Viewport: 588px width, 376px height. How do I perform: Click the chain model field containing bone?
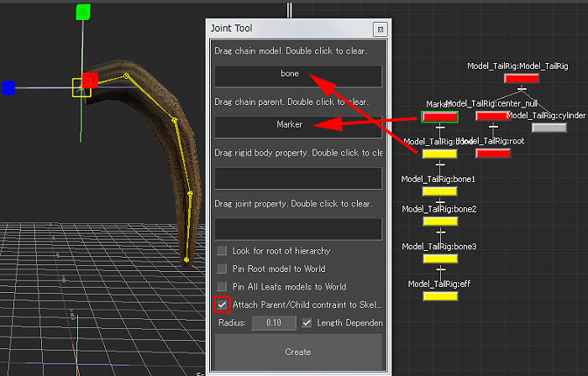(298, 76)
